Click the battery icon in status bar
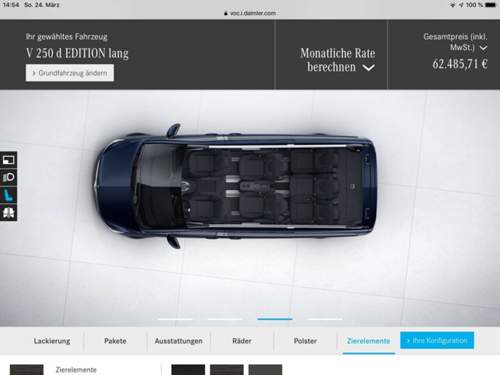The height and width of the screenshot is (375, 500). click(490, 5)
